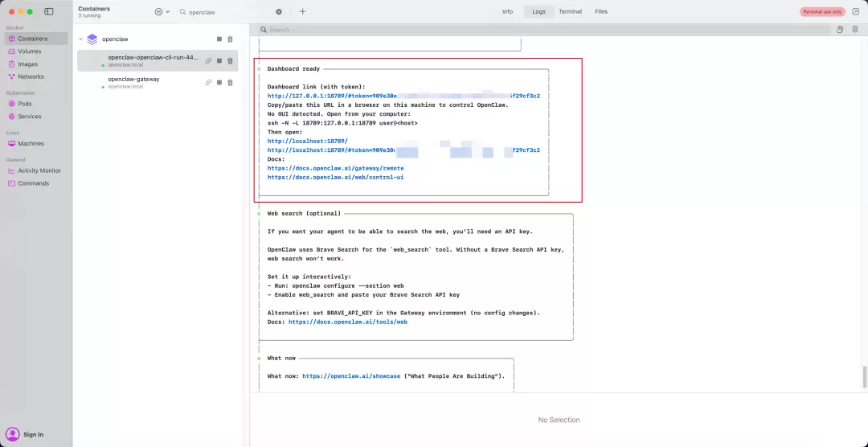Toggle the sidebar visibility button

(49, 11)
